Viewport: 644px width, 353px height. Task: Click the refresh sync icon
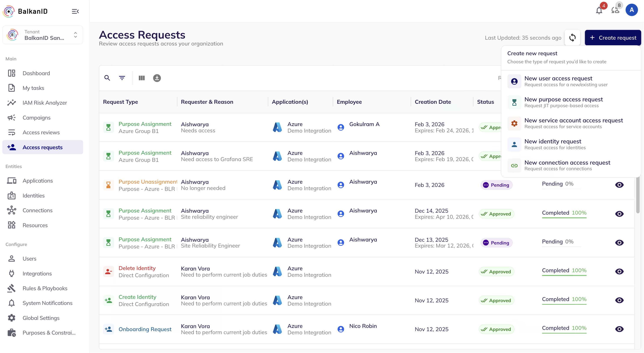(572, 38)
